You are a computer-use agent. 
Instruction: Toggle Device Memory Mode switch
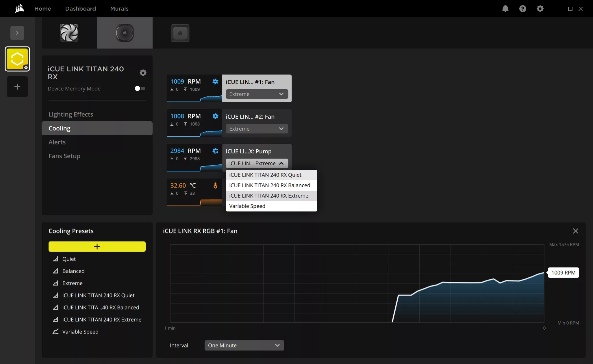click(140, 88)
